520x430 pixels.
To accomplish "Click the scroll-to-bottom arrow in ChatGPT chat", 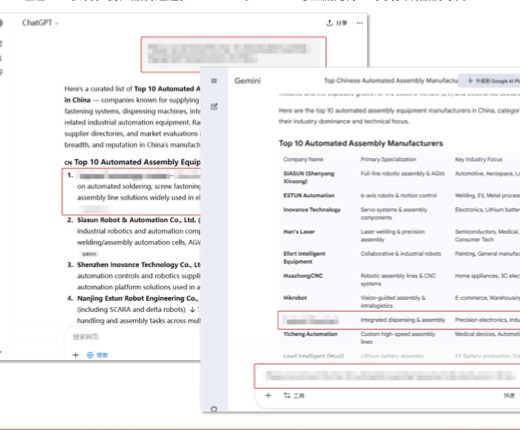I will [x=192, y=309].
